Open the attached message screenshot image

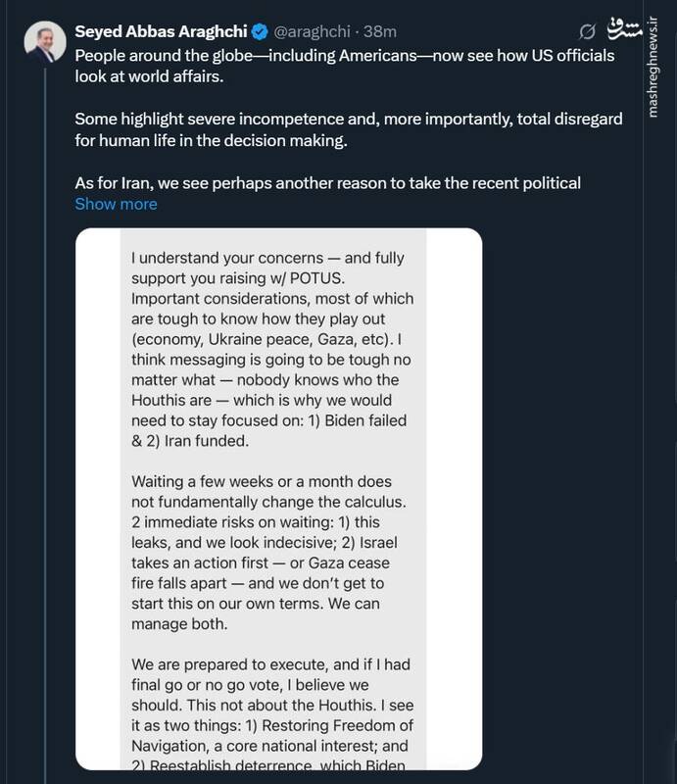[x=278, y=499]
